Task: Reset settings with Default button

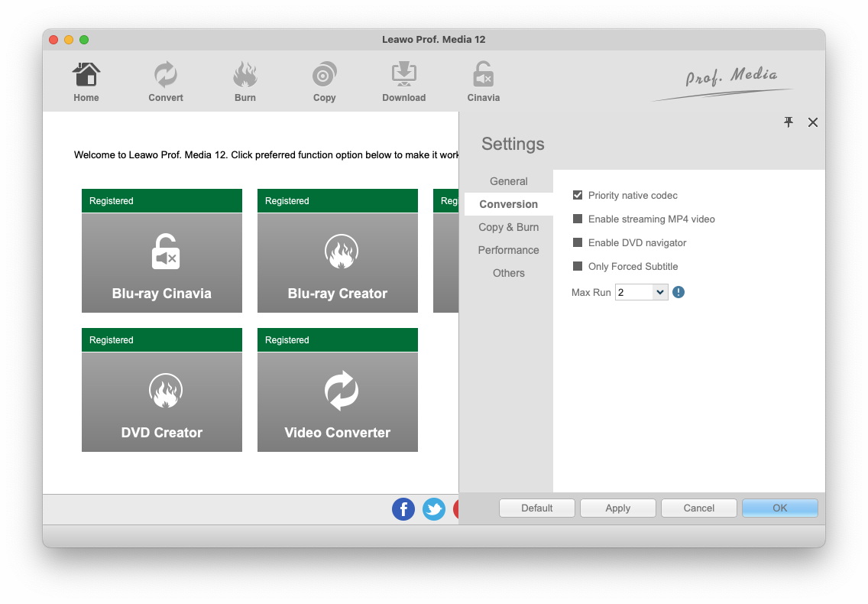Action: [x=537, y=508]
